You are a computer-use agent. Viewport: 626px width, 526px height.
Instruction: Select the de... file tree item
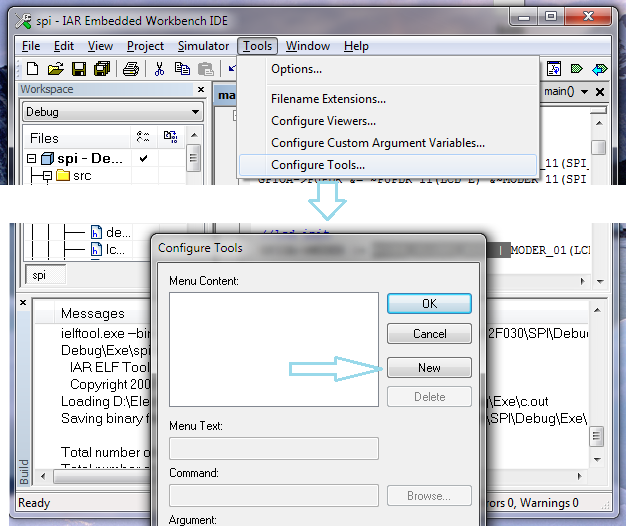(118, 232)
